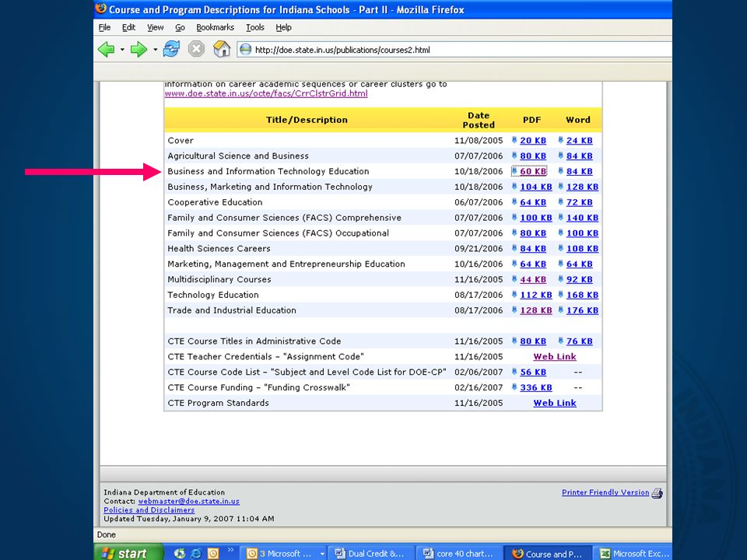
Task: Click the PDF download icon in Cover row
Action: point(514,140)
